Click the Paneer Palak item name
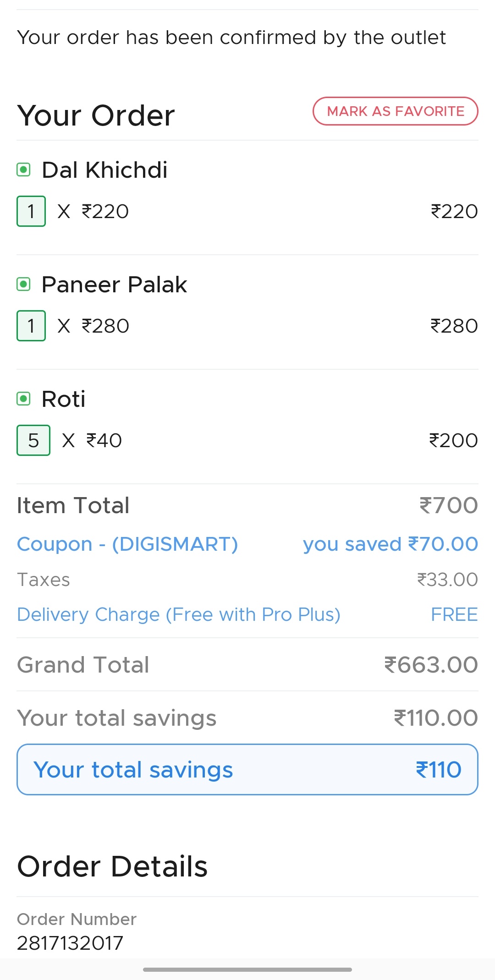This screenshot has height=980, width=495. pos(114,285)
